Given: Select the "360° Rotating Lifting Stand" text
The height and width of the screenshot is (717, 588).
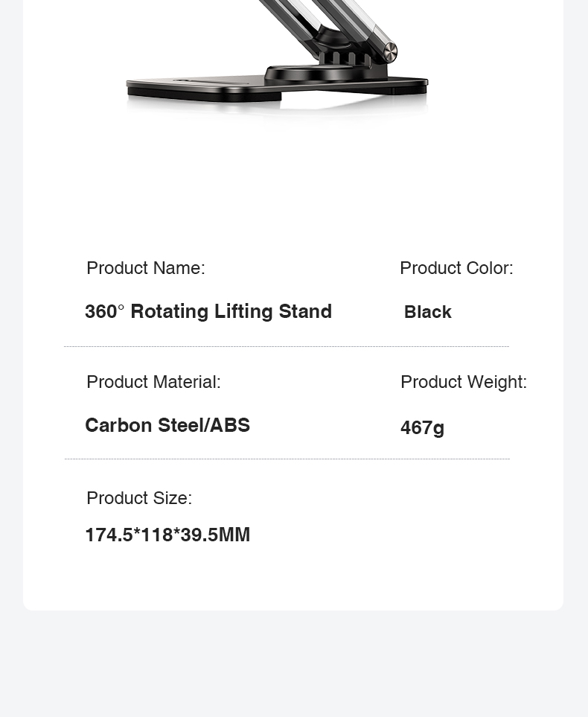Looking at the screenshot, I should (208, 311).
